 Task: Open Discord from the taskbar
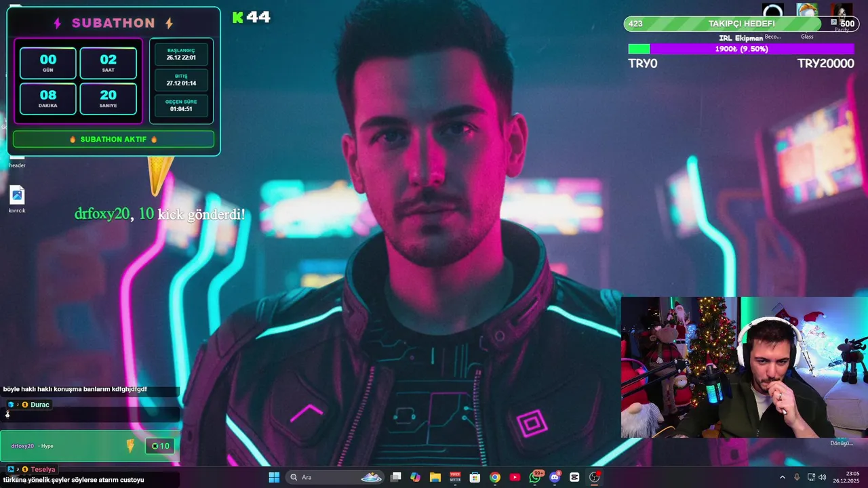(555, 477)
